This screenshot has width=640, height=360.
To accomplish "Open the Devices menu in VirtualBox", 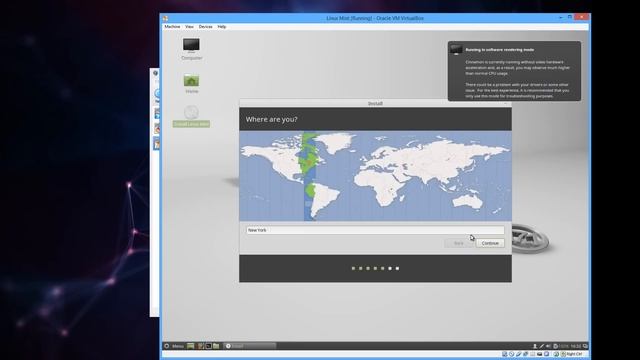I will click(x=205, y=27).
